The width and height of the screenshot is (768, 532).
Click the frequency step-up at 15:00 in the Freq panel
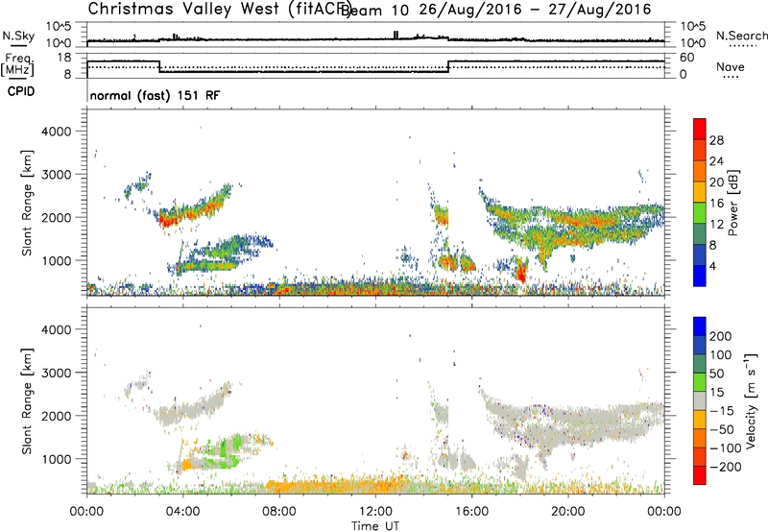pyautogui.click(x=448, y=66)
